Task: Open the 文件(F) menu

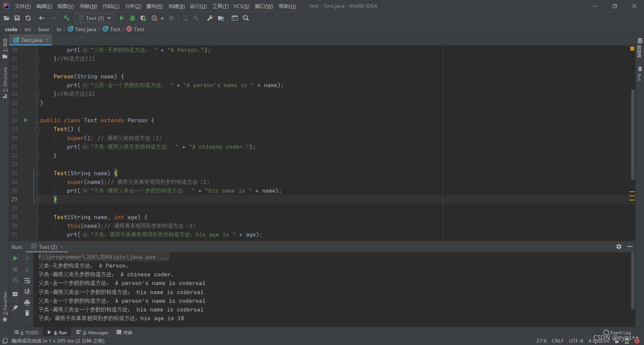Action: tap(22, 6)
